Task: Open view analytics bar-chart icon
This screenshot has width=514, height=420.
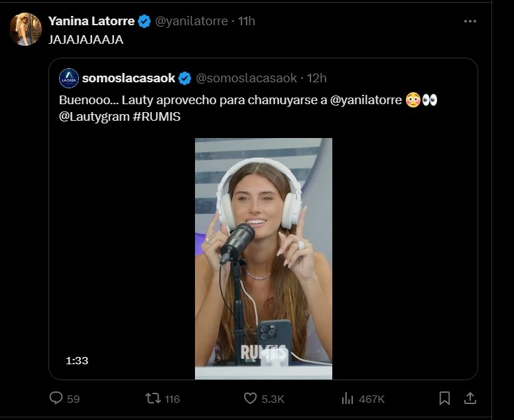Action: click(x=347, y=398)
